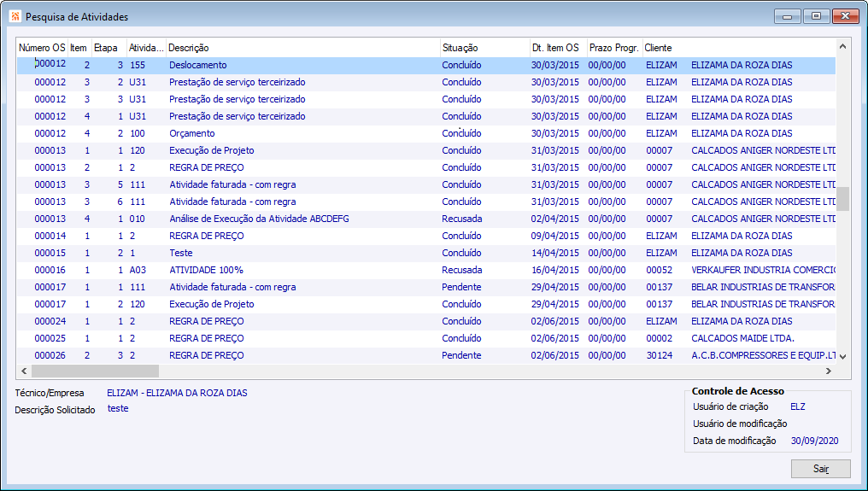Viewport: 868px width, 491px height.
Task: Click the Prazo Progr. column header
Action: click(x=614, y=48)
